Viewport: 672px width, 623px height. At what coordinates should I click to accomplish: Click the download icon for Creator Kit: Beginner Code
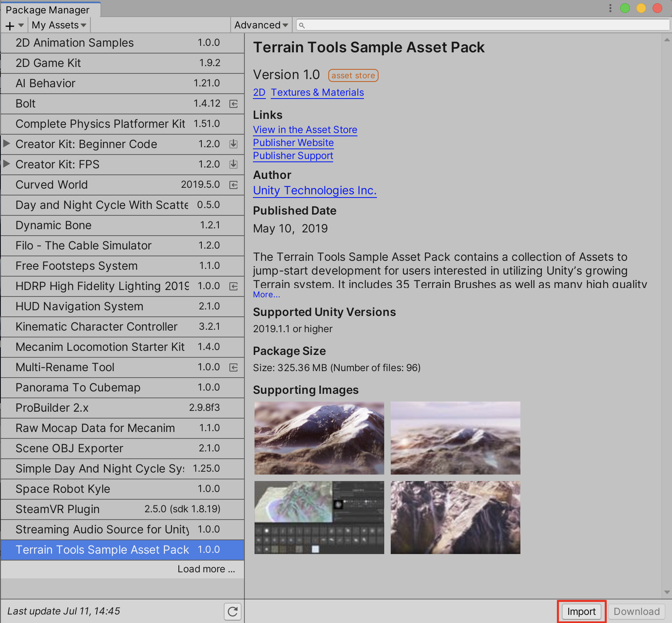coord(233,144)
